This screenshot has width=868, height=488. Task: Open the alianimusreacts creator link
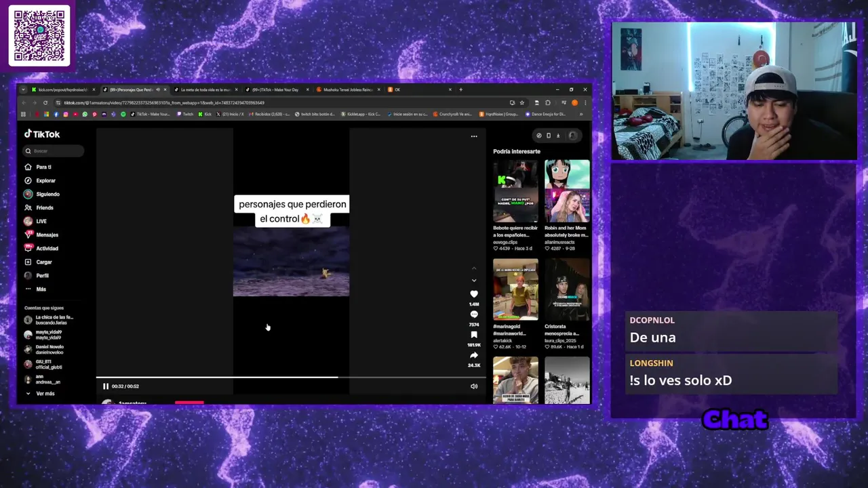click(x=559, y=242)
